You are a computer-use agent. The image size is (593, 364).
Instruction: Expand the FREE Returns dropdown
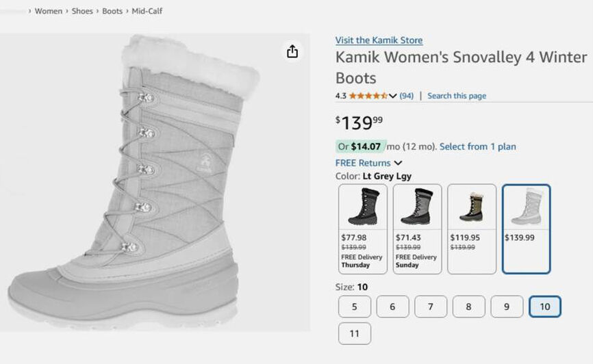coord(398,163)
